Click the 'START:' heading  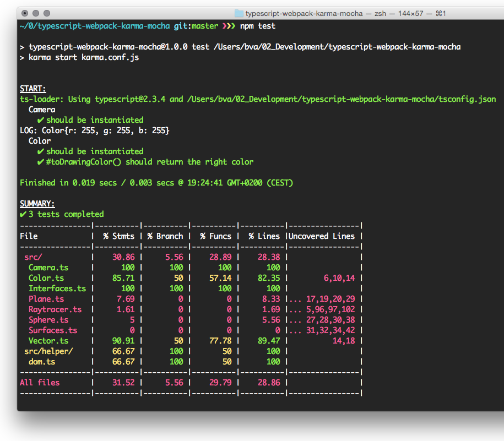33,89
